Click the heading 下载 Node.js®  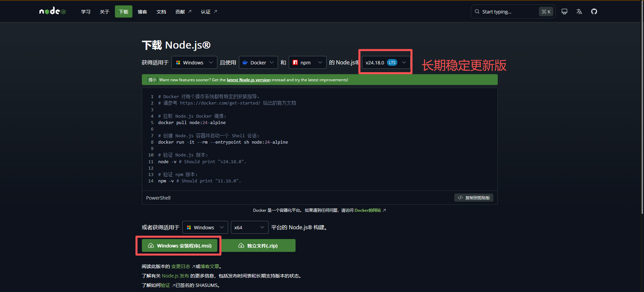point(176,45)
